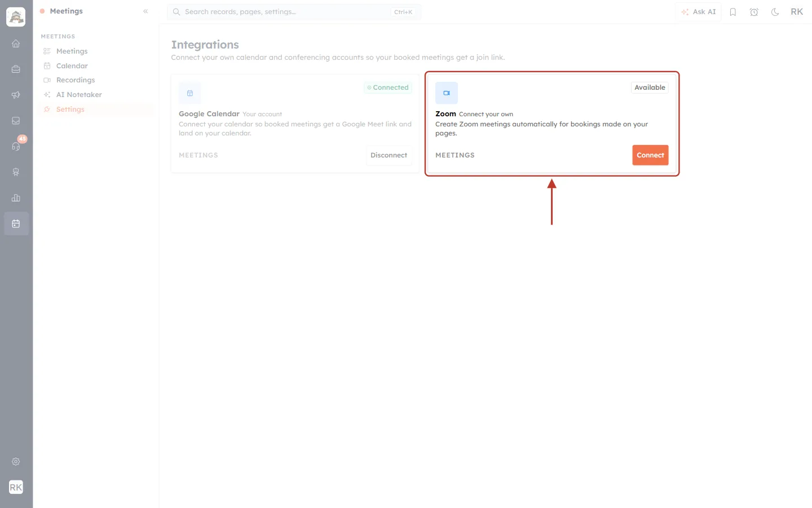812x508 pixels.
Task: Select the calendar meetings icon in rail
Action: (x=16, y=224)
